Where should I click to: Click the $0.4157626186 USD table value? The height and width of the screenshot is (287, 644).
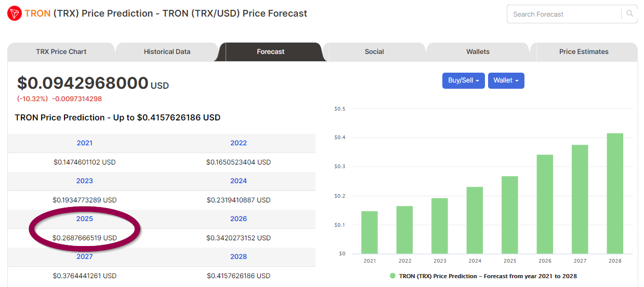[239, 276]
